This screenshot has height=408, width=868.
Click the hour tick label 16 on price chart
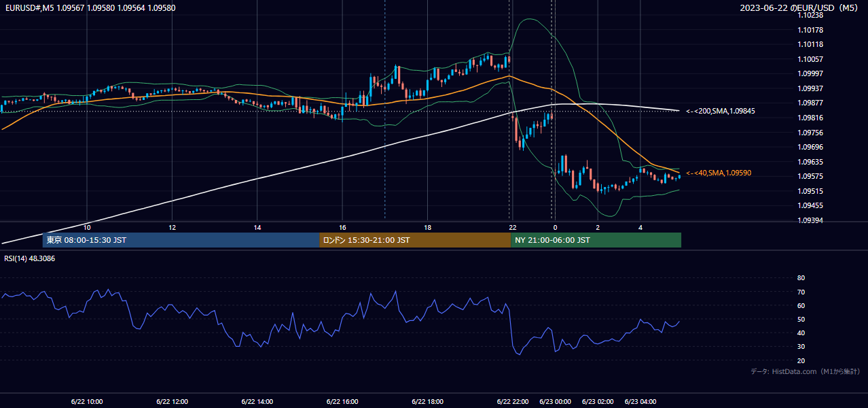342,227
